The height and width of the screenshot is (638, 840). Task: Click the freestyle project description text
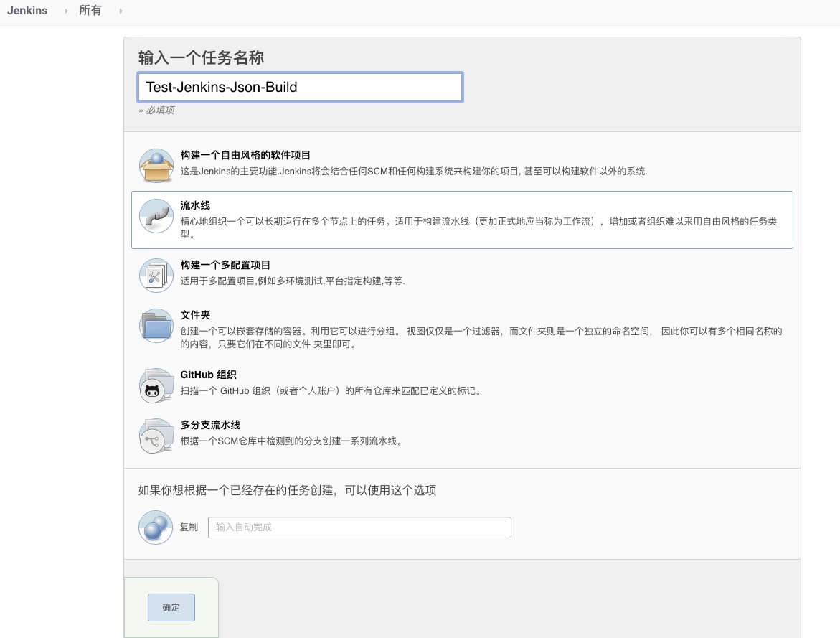click(414, 172)
